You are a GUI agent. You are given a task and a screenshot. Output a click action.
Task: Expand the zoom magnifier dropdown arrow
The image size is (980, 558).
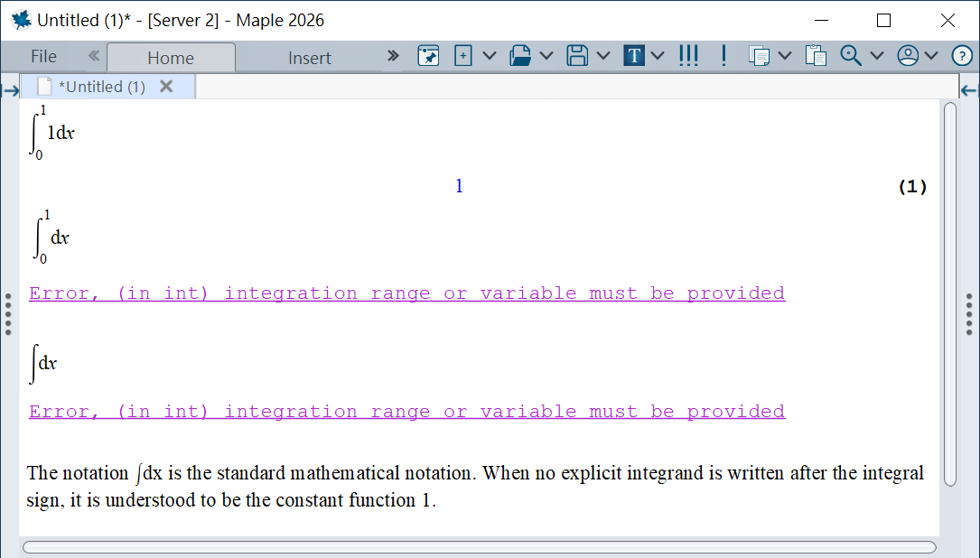tap(876, 56)
